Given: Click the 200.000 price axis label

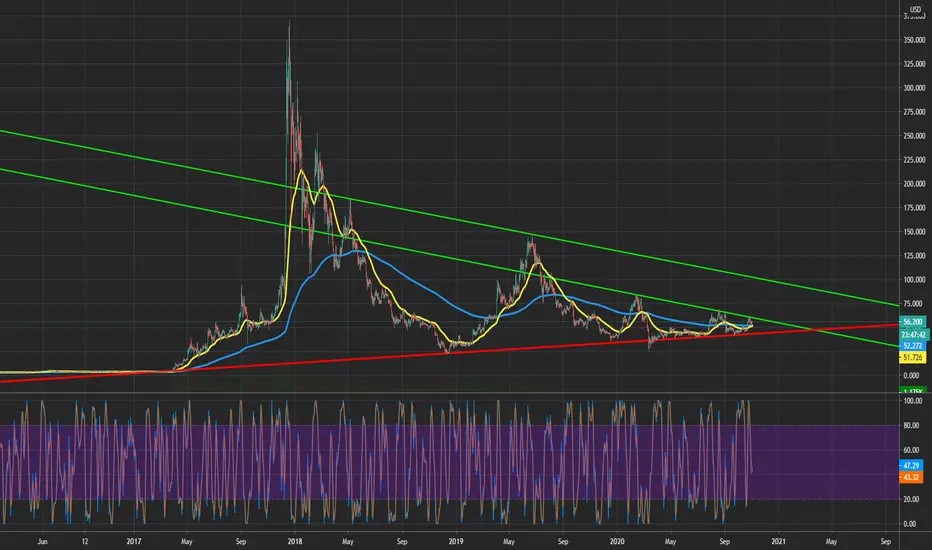Looking at the screenshot, I should click(x=914, y=184).
